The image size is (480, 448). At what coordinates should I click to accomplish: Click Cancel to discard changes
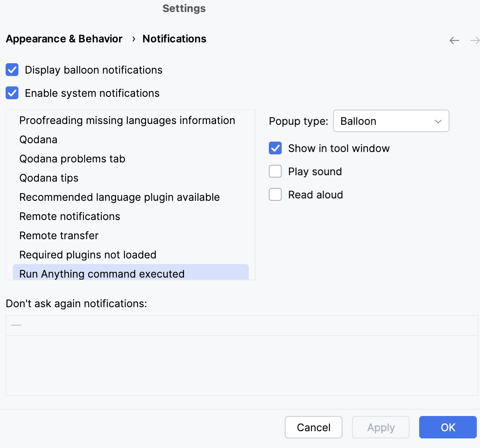point(314,427)
